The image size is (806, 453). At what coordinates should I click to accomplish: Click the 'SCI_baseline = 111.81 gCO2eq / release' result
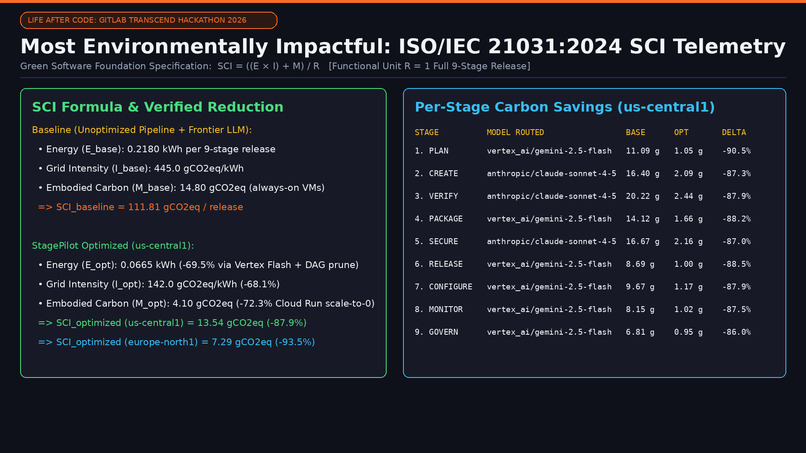point(141,207)
